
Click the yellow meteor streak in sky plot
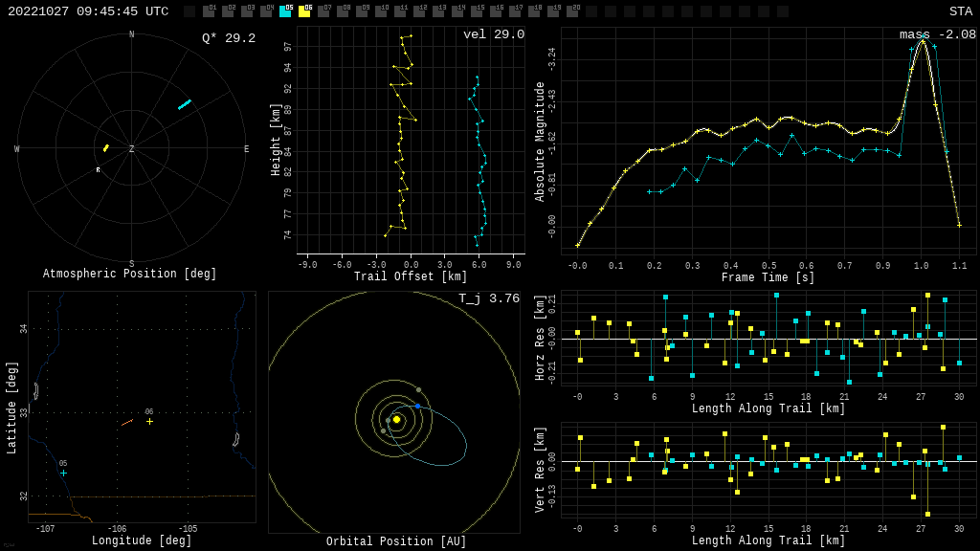coord(105,148)
